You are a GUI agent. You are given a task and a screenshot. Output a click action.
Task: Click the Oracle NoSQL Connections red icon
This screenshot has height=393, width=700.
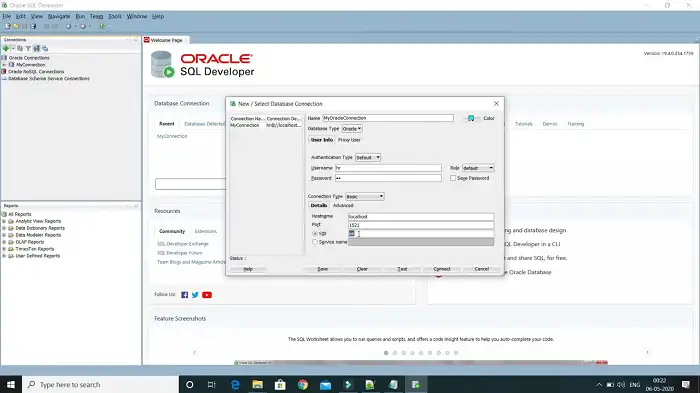pos(4,71)
